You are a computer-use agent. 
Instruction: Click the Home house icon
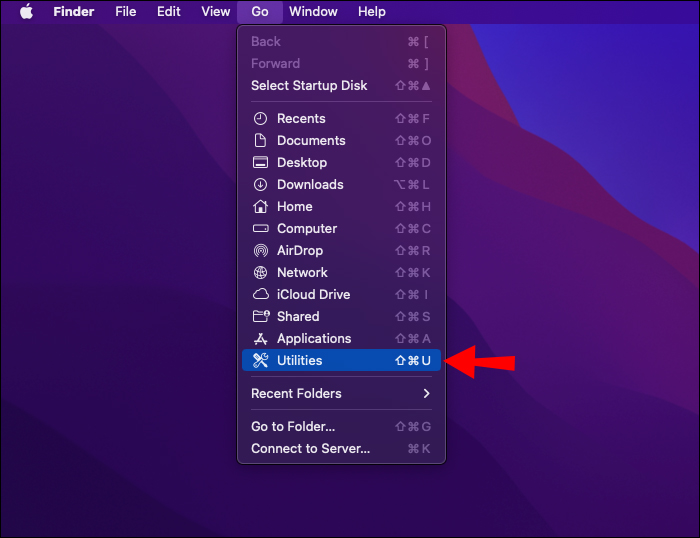pos(260,206)
